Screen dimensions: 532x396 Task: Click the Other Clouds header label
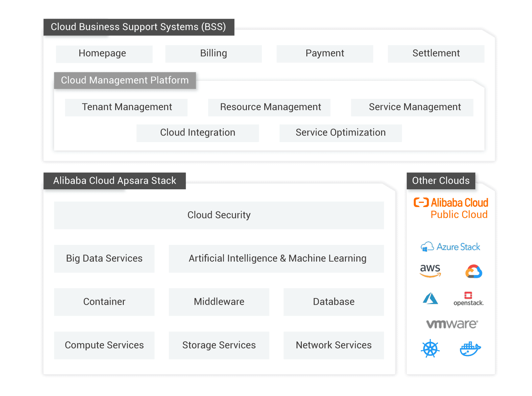[x=441, y=181]
